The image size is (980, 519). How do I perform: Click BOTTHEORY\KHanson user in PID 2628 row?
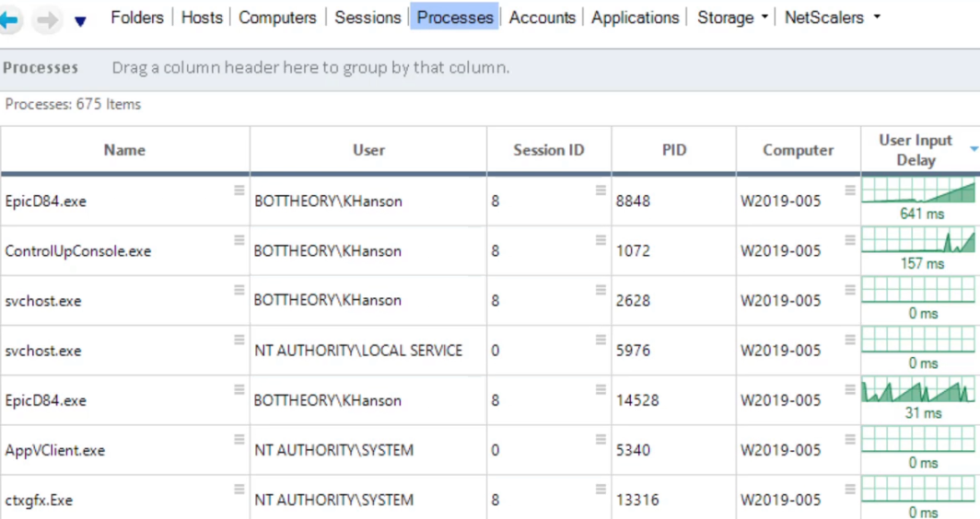click(328, 300)
